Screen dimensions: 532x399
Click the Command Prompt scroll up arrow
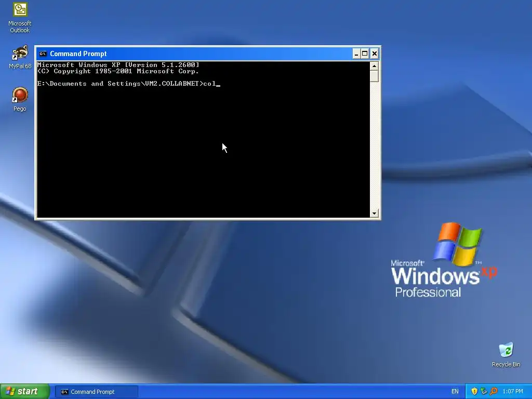pos(374,66)
